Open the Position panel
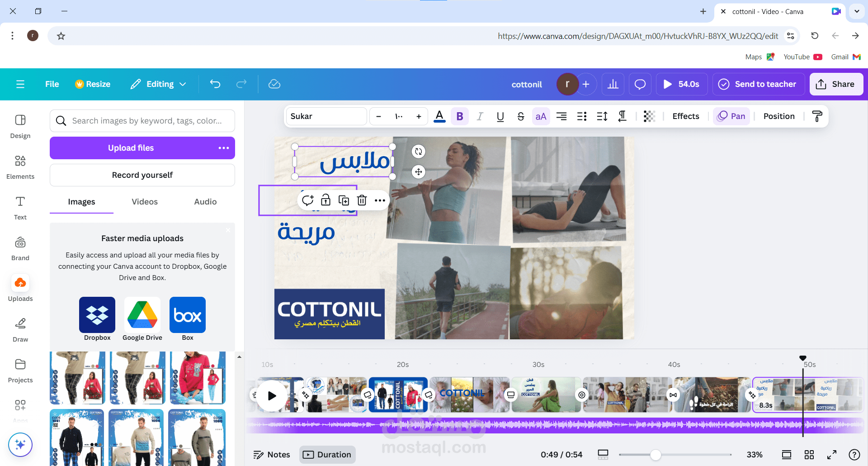The width and height of the screenshot is (868, 466). [x=779, y=116]
